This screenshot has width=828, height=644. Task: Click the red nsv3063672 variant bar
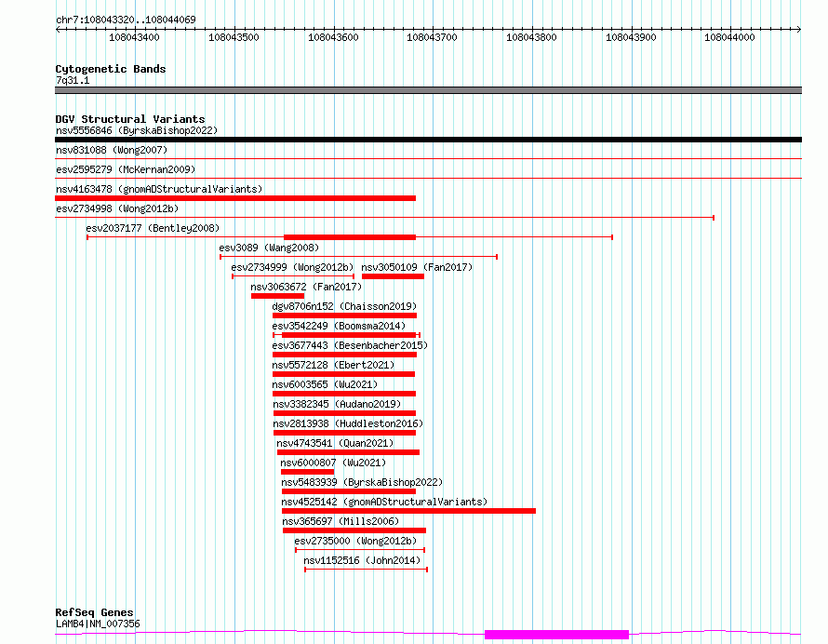click(x=278, y=296)
